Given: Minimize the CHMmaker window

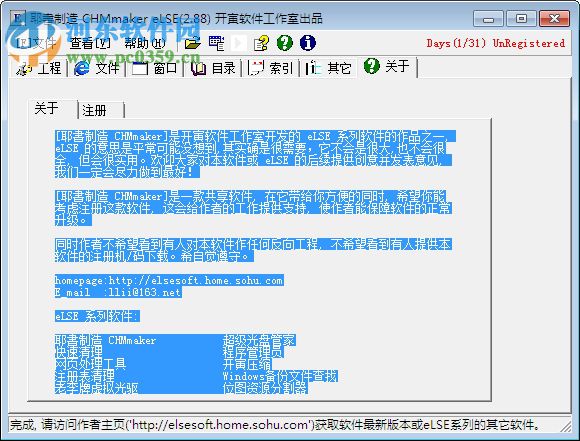Looking at the screenshot, I should click(x=488, y=19).
